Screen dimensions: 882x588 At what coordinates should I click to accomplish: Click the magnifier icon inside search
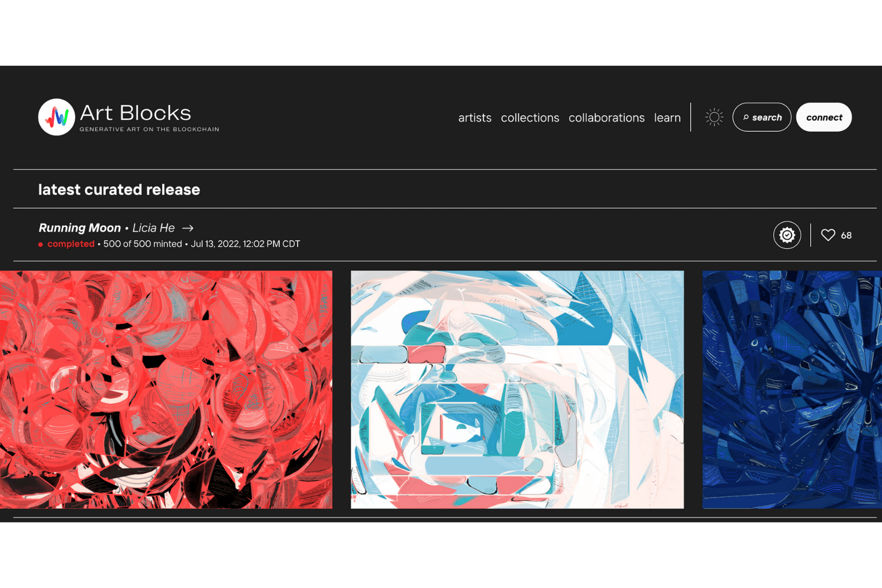pyautogui.click(x=746, y=118)
